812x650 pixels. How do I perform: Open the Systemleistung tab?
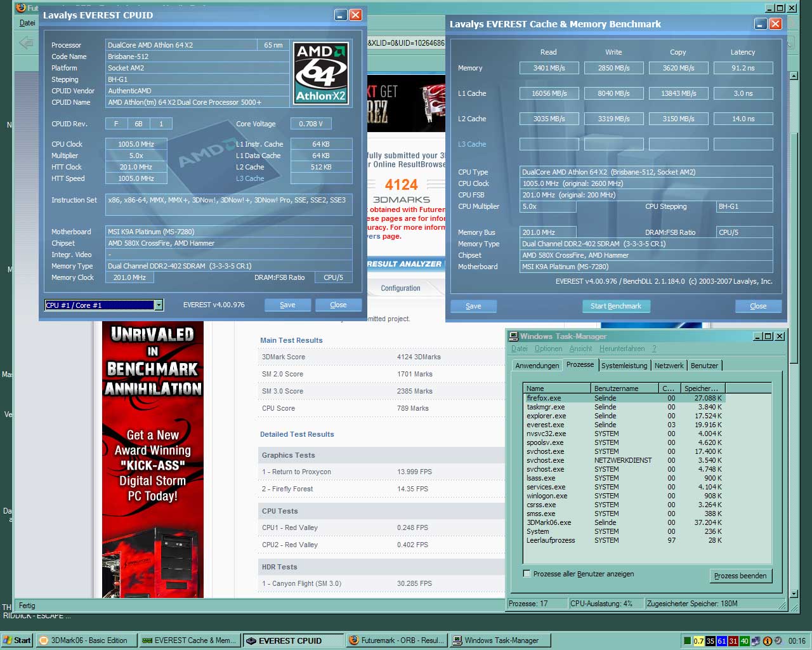624,366
